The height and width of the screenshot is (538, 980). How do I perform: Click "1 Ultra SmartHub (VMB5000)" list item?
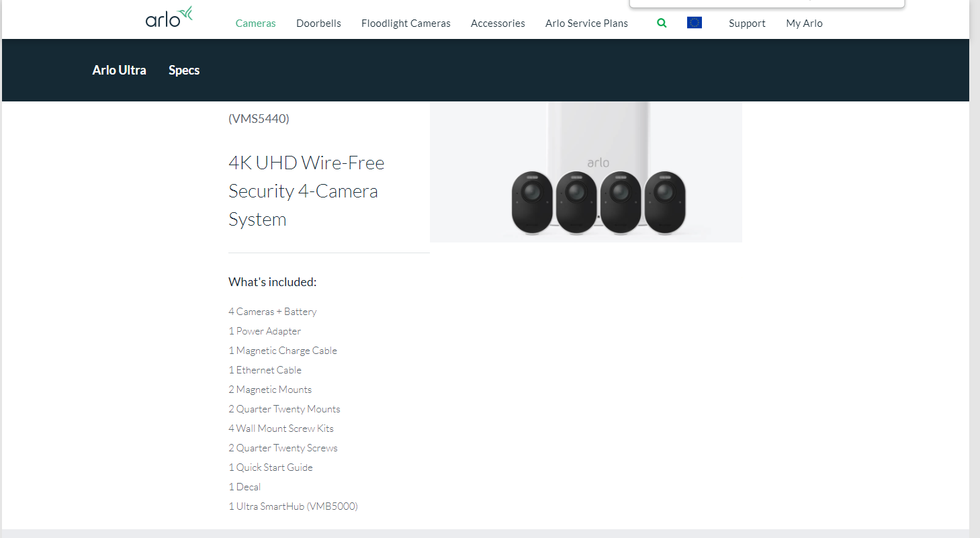pos(293,506)
